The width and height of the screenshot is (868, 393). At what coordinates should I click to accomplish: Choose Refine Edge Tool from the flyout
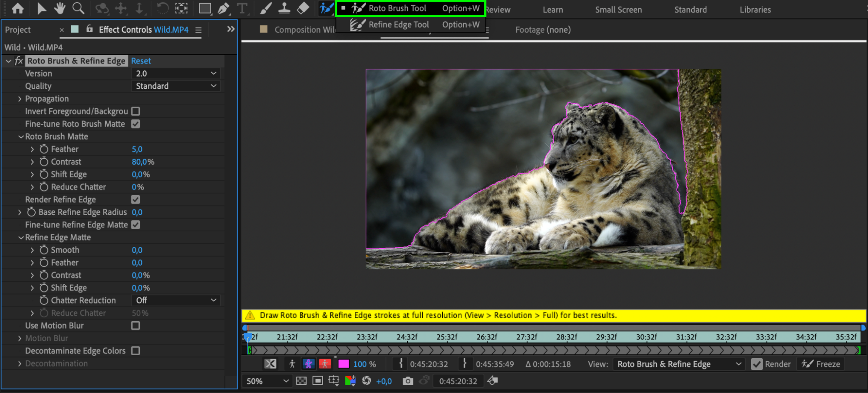coord(398,25)
